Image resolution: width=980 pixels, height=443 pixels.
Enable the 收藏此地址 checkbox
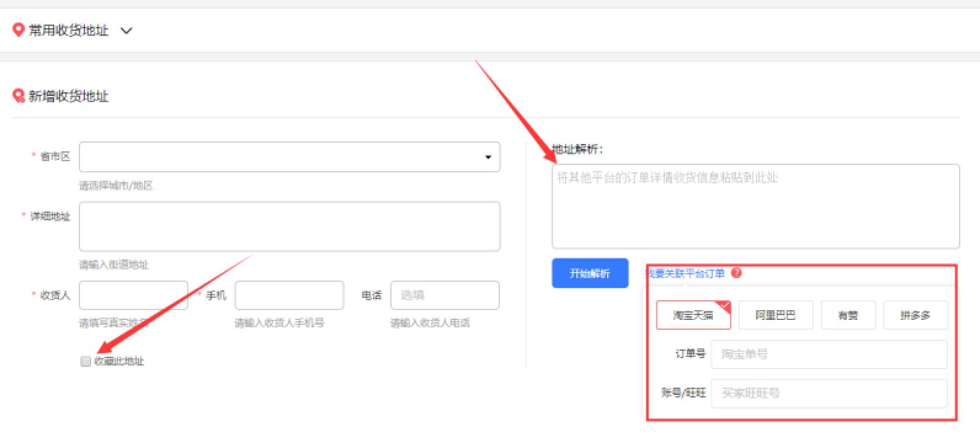coord(86,361)
